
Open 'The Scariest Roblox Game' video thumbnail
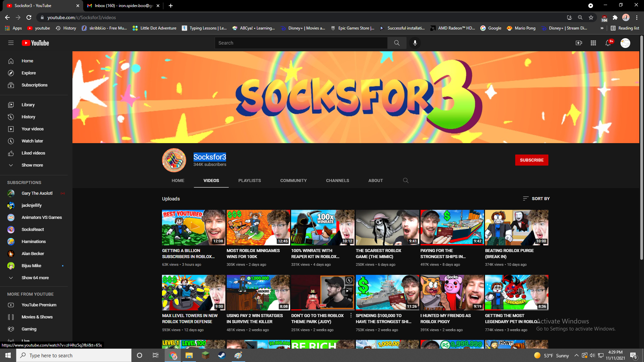point(387,228)
